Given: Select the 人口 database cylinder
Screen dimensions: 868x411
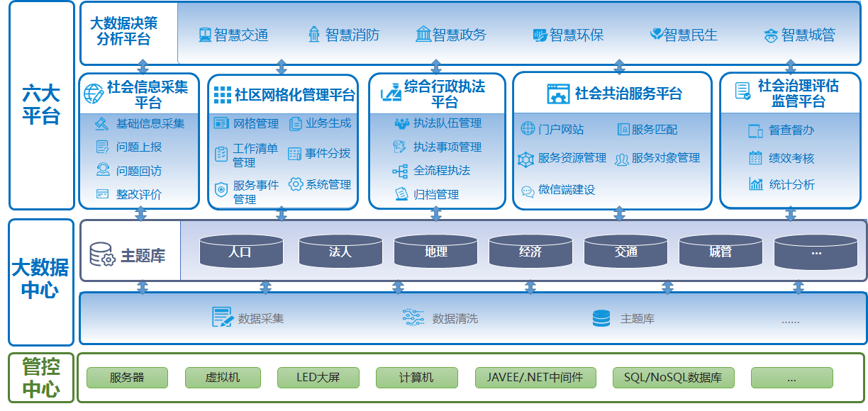Looking at the screenshot, I should (242, 252).
